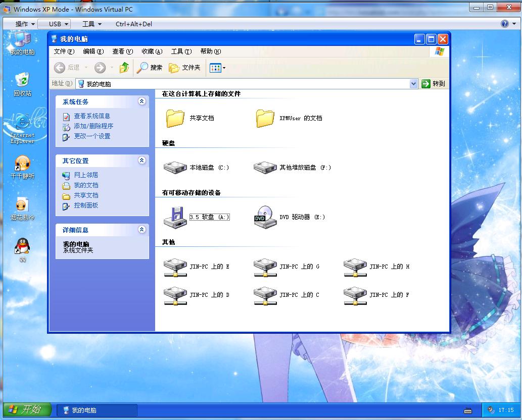Collapse the 系统任务 panel
Viewport: 522px width, 420px height.
point(142,101)
